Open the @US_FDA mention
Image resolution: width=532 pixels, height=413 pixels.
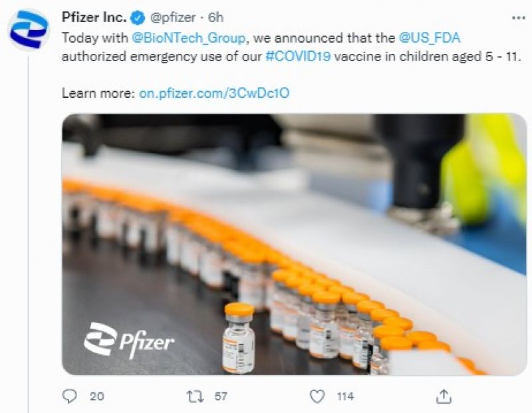[430, 38]
